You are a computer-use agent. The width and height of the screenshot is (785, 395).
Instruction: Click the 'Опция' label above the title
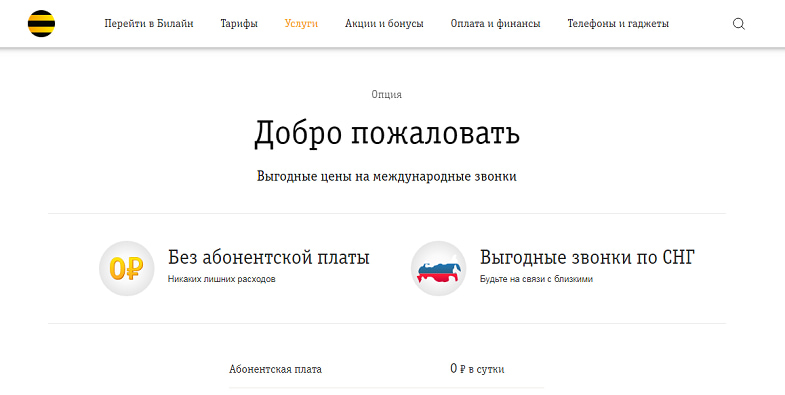[x=386, y=95]
